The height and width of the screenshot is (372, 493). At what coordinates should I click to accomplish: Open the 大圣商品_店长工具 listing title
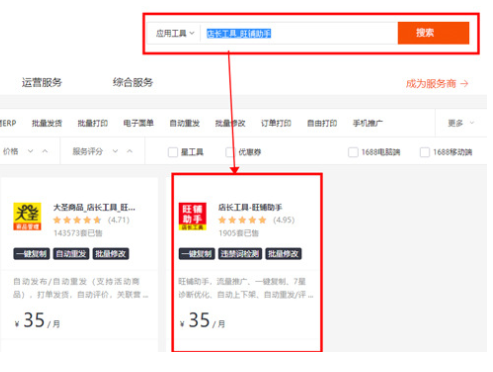[x=94, y=208]
